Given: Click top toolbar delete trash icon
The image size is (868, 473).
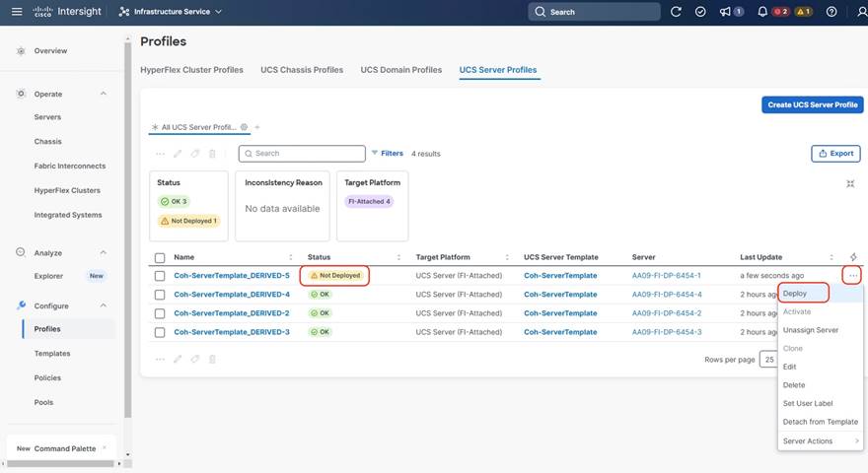Looking at the screenshot, I should click(x=212, y=154).
